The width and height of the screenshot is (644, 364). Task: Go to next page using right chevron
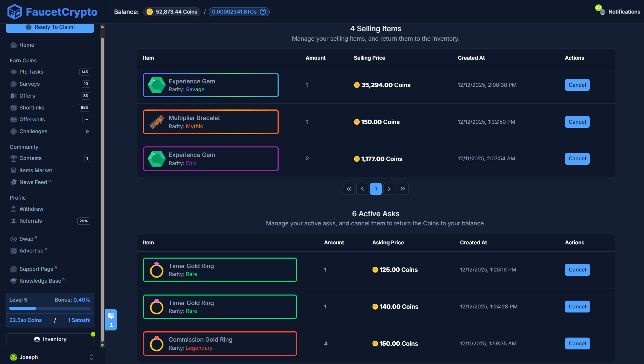(389, 189)
